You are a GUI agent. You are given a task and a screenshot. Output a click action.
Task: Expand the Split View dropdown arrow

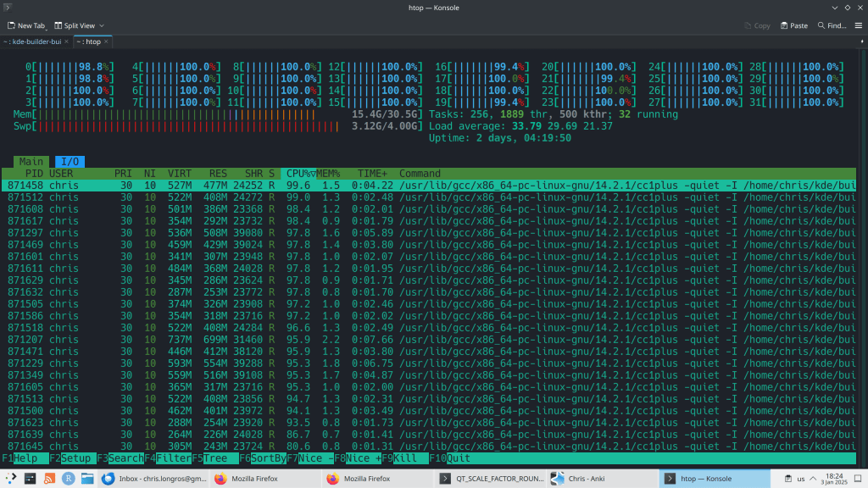pos(100,25)
